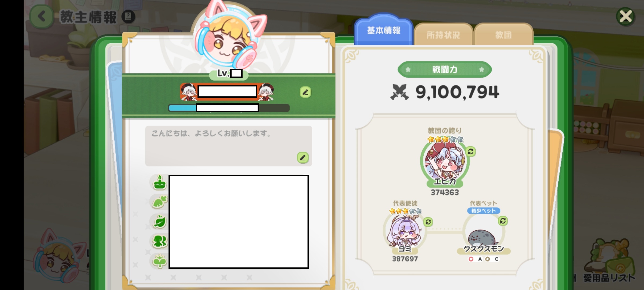Select the leaf icon in profile list
This screenshot has width=644, height=290.
tap(159, 222)
